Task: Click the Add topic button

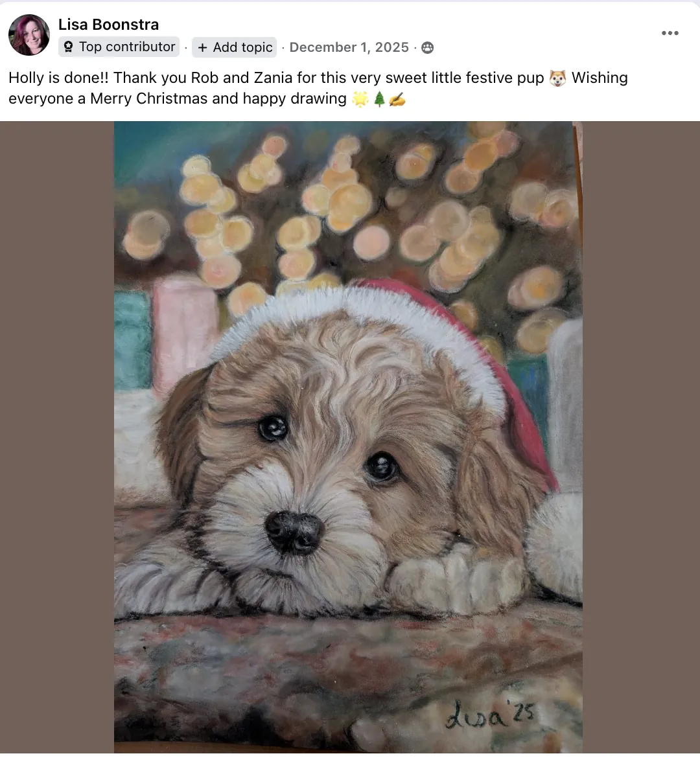Action: [x=235, y=47]
